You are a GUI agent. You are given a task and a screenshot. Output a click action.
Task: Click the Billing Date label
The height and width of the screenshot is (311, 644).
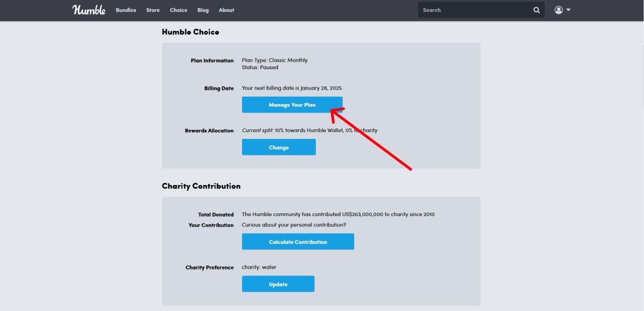click(x=219, y=88)
